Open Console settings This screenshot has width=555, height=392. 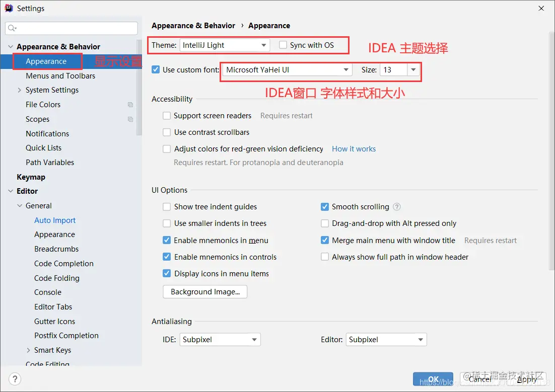48,292
